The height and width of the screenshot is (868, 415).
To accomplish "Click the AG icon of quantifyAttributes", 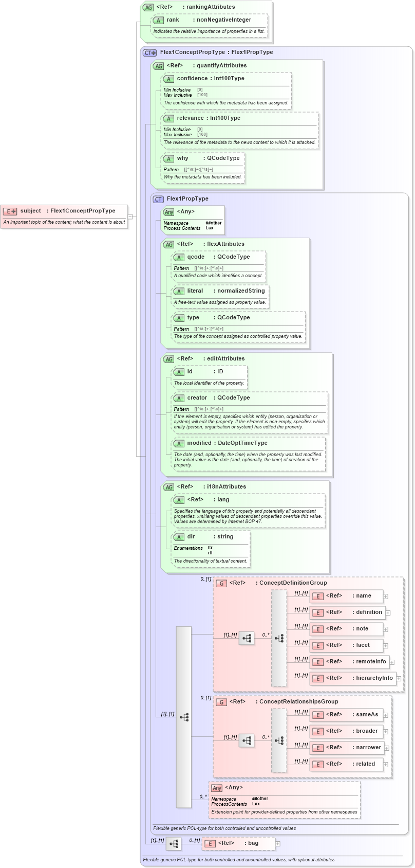I will click(x=159, y=66).
